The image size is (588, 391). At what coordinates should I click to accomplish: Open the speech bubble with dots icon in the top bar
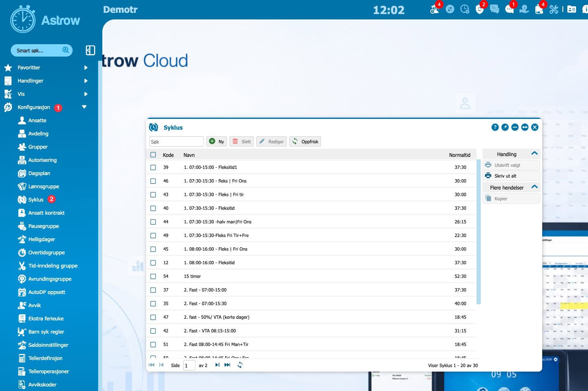tap(509, 9)
